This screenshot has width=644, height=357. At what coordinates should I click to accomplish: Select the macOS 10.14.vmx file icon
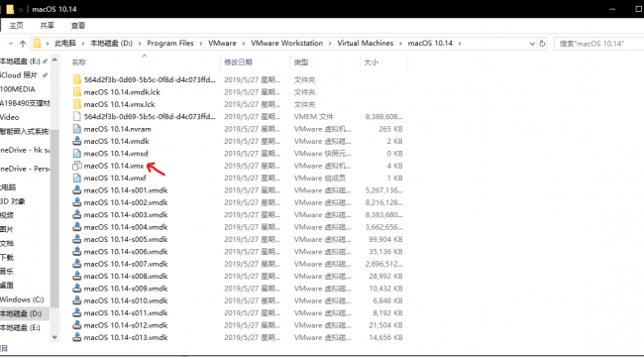point(77,166)
